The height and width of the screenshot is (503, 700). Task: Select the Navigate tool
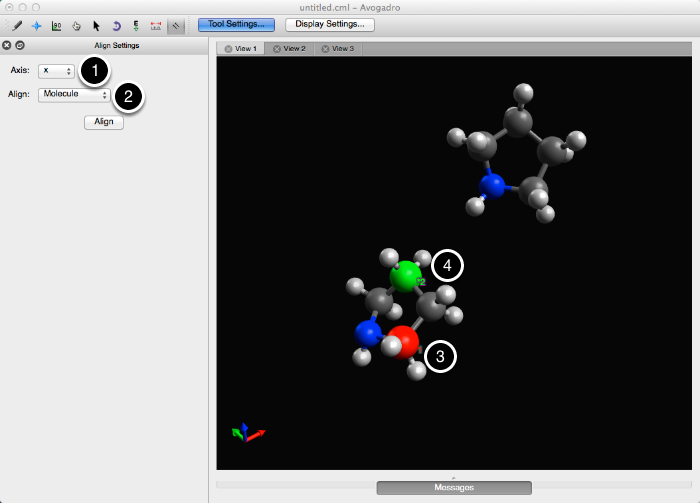point(38,24)
